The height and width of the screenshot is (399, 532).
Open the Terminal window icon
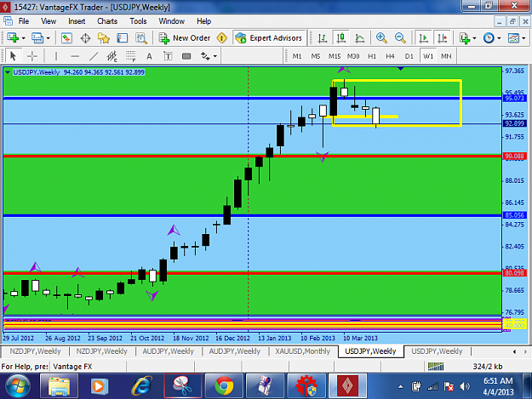[122, 38]
